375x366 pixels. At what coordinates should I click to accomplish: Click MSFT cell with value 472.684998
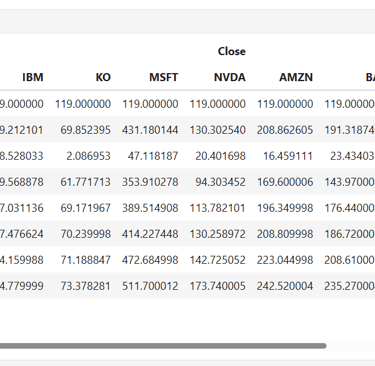click(150, 260)
